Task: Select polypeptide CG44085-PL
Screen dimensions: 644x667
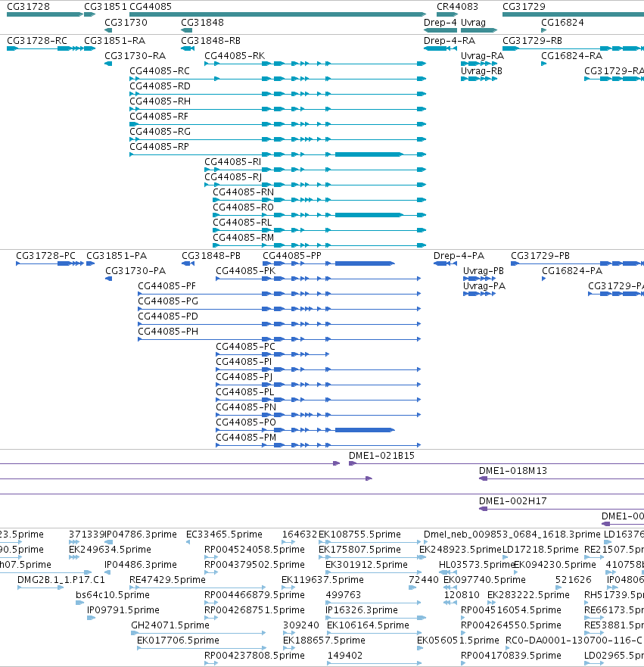Action: 319,400
